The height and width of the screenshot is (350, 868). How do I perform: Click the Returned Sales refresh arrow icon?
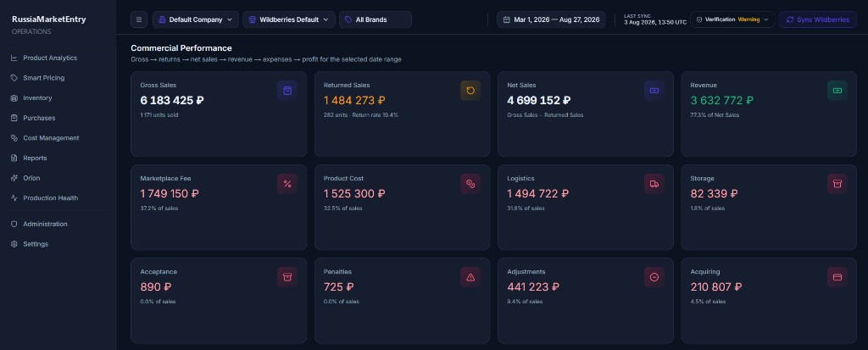(x=470, y=91)
